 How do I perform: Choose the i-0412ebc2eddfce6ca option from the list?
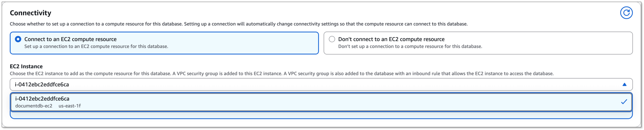(42, 99)
